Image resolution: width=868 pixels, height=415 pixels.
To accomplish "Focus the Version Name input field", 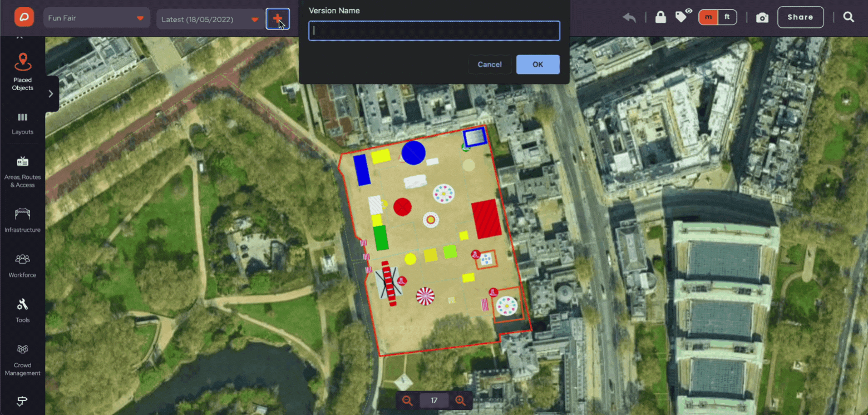I will [434, 31].
